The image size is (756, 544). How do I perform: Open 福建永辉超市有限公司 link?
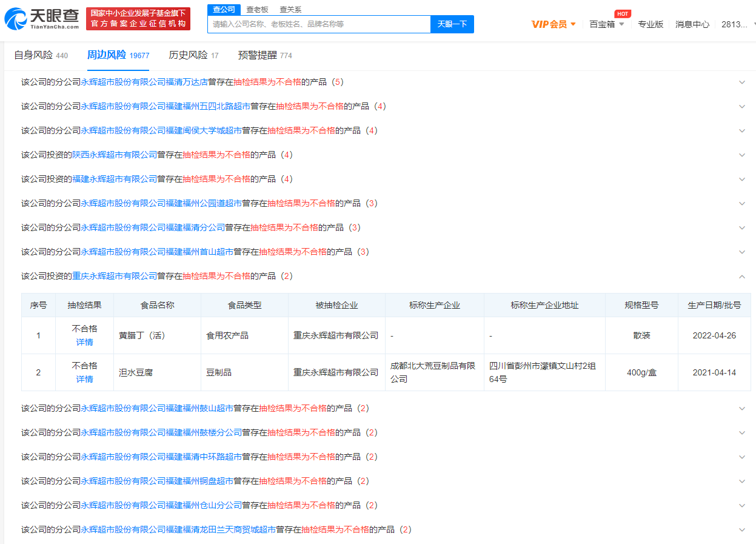tap(115, 179)
